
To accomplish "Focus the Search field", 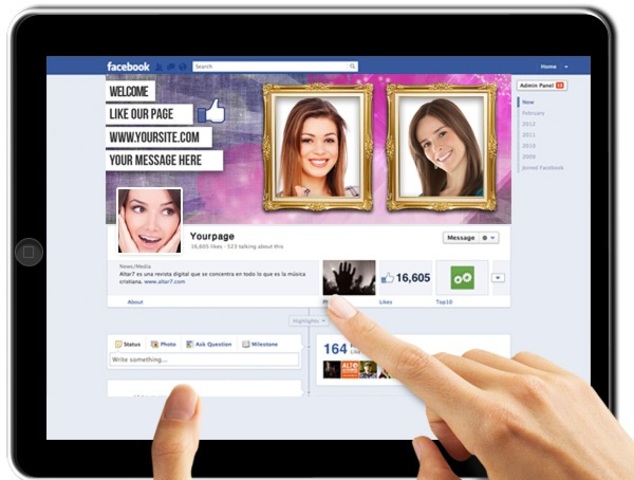I will [x=275, y=66].
